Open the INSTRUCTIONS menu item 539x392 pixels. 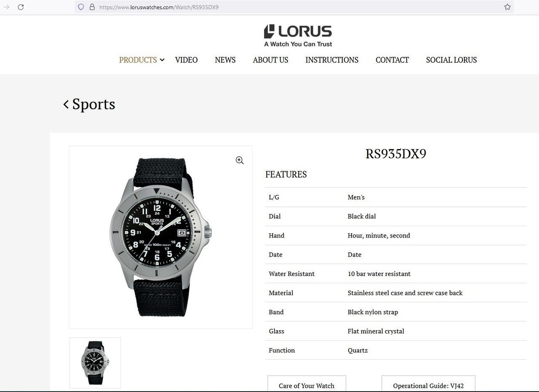[x=332, y=60]
